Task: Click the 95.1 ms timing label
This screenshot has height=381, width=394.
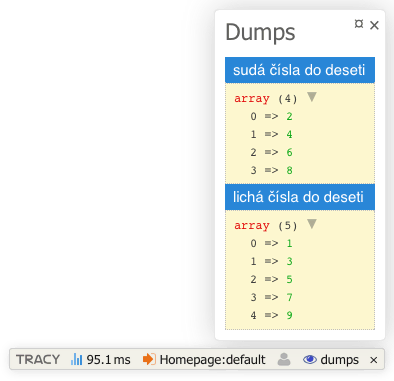Action: (x=109, y=360)
